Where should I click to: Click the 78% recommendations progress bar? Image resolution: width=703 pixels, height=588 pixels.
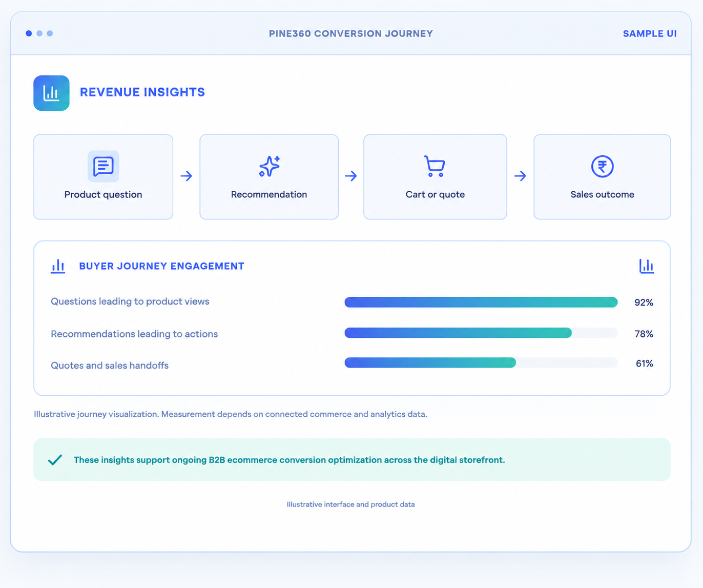pos(481,333)
